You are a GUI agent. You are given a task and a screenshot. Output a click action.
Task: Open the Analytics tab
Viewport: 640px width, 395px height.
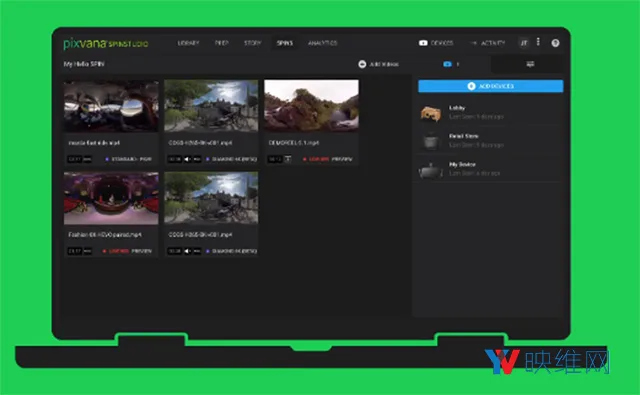coord(322,43)
